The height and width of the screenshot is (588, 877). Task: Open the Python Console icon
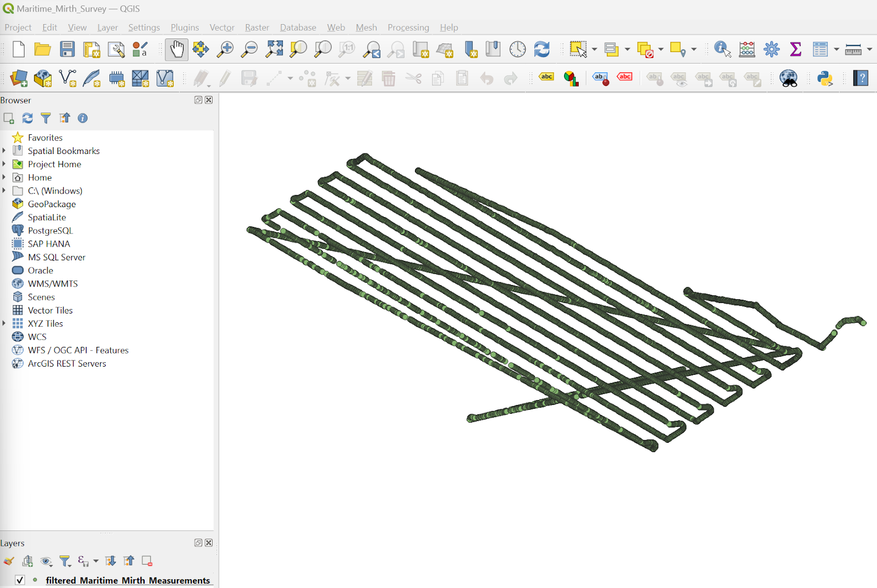pos(825,78)
